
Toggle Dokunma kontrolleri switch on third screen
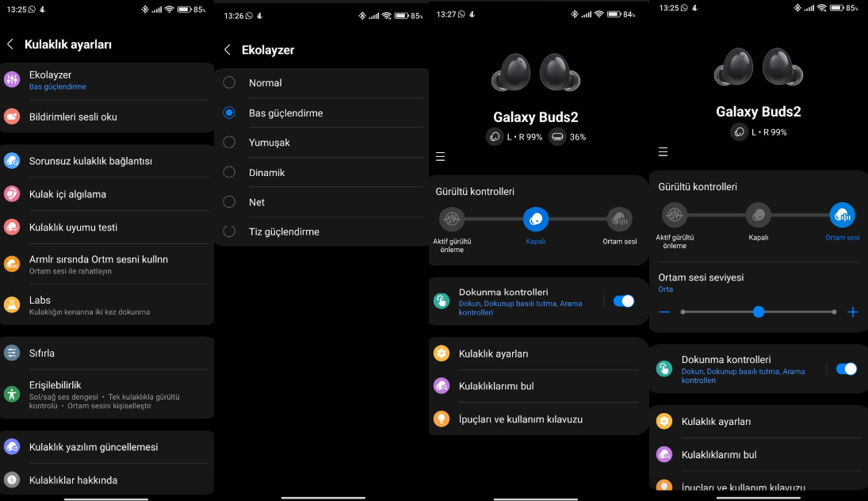[623, 301]
